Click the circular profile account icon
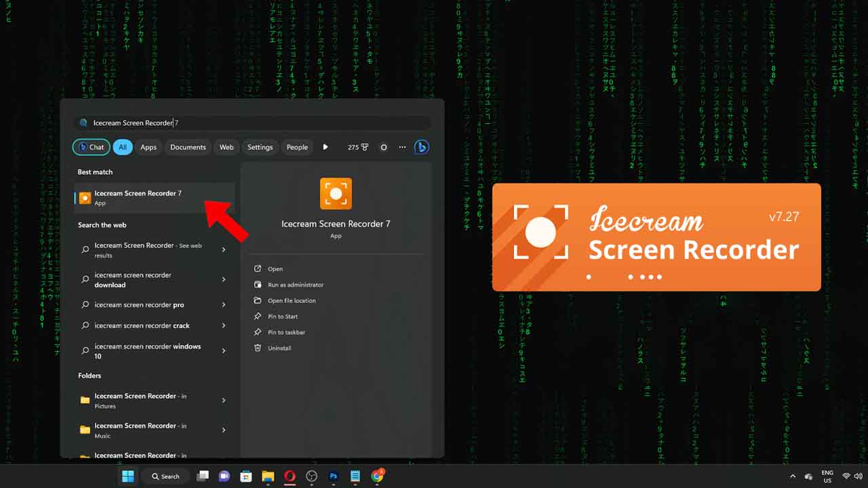This screenshot has height=488, width=868. (384, 147)
